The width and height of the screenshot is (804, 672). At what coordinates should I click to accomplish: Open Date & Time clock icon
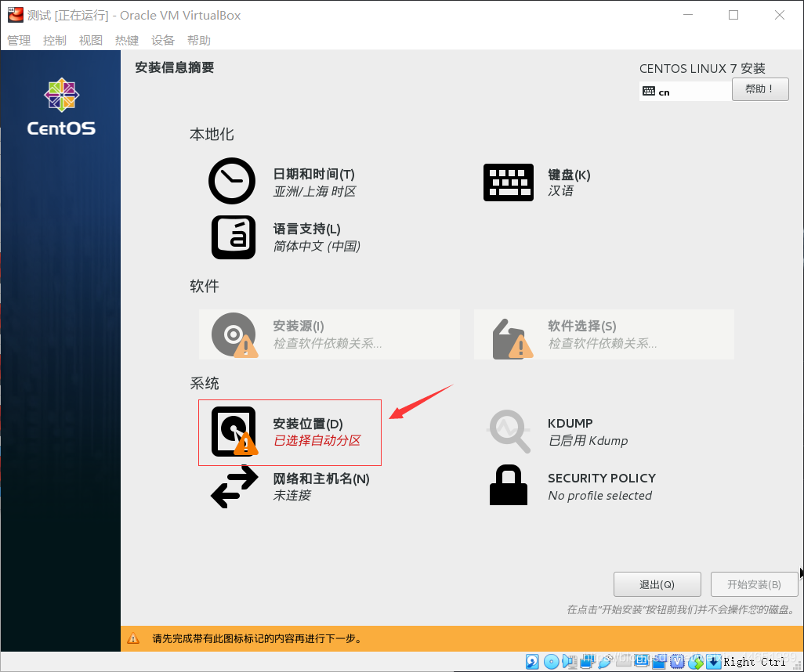tap(232, 181)
